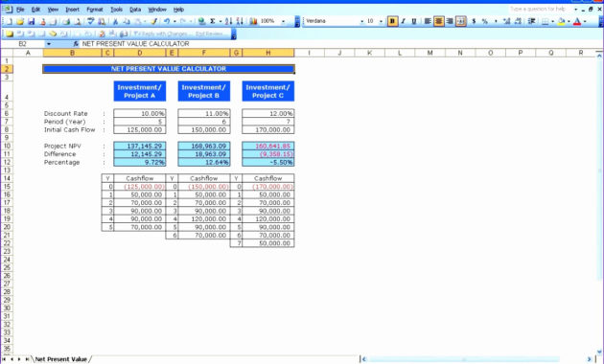Open the Insert menu
Image resolution: width=604 pixels, height=364 pixels.
click(72, 10)
